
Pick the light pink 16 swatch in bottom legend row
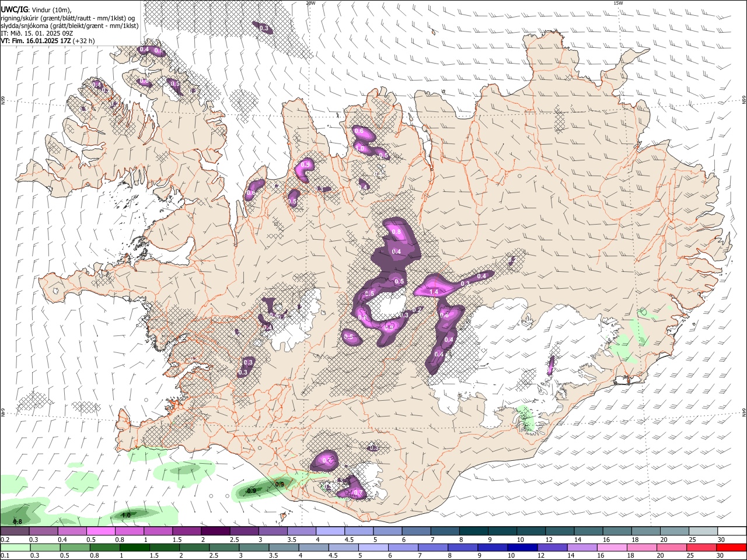[x=612, y=547]
